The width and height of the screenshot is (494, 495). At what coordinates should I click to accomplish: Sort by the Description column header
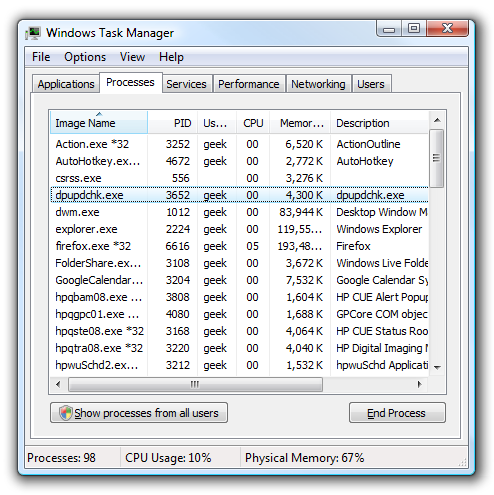(x=379, y=123)
